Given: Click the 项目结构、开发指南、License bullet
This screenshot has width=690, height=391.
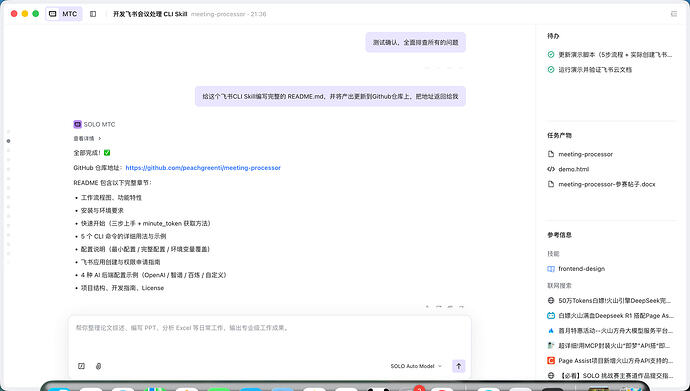Looking at the screenshot, I should [x=122, y=288].
